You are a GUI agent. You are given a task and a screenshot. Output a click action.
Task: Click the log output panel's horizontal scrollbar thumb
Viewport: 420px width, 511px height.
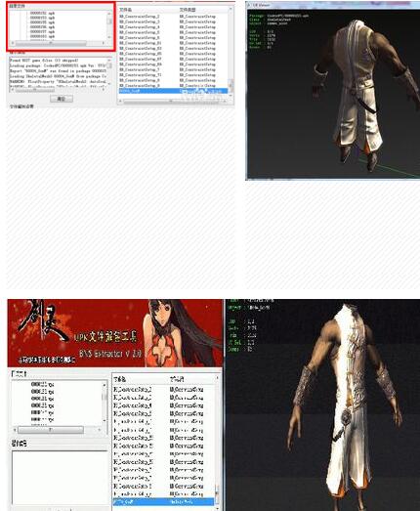pyautogui.click(x=34, y=89)
